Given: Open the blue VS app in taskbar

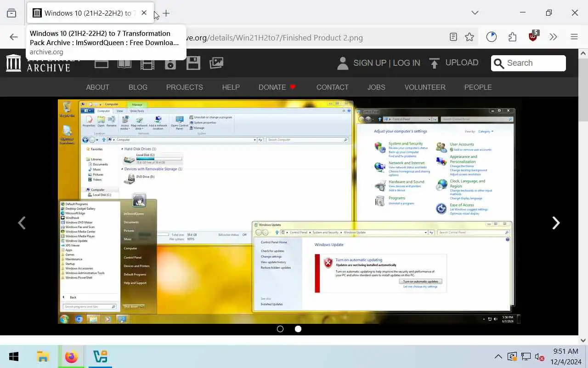Looking at the screenshot, I should (100, 356).
